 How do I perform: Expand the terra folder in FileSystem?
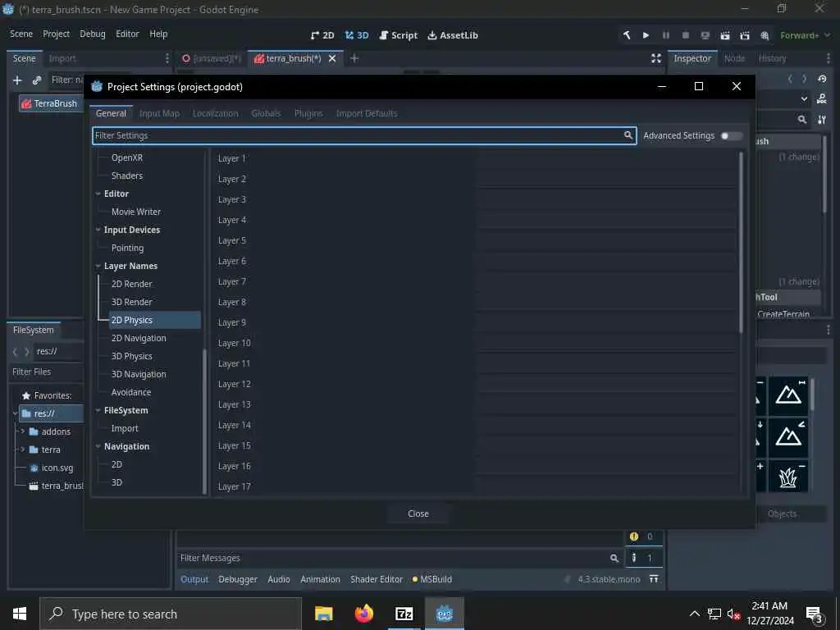tap(23, 450)
